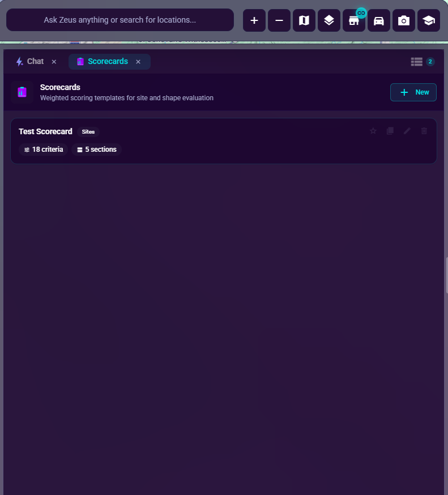Duplicate Test Scorecard with the copy icon

[x=390, y=131]
